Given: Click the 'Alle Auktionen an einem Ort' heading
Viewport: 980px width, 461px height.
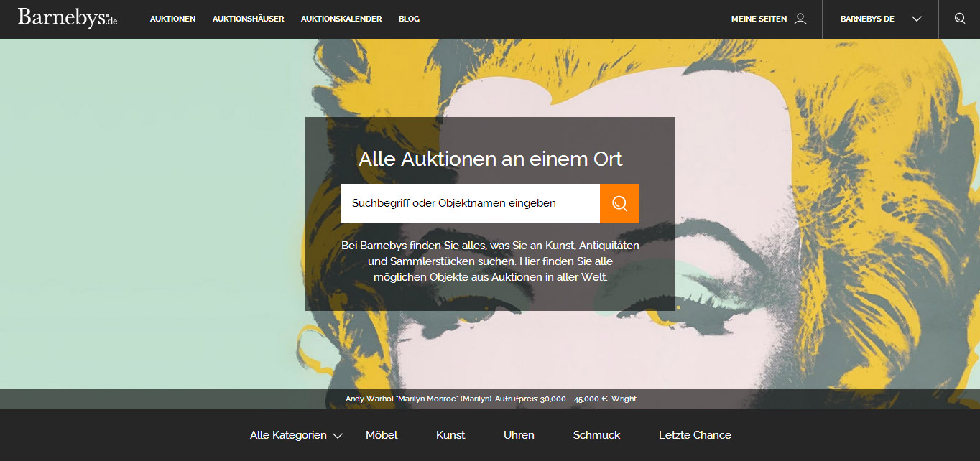Looking at the screenshot, I should [491, 159].
